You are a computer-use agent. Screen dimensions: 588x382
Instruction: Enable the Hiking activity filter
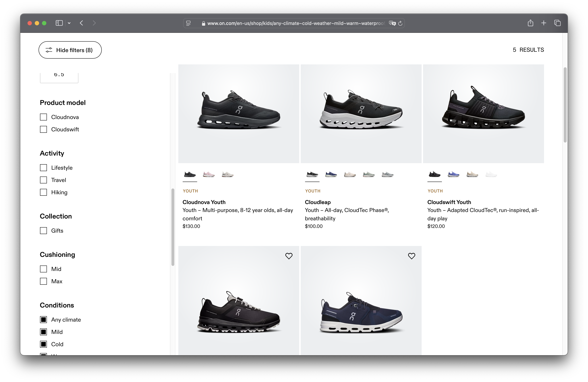(x=43, y=192)
